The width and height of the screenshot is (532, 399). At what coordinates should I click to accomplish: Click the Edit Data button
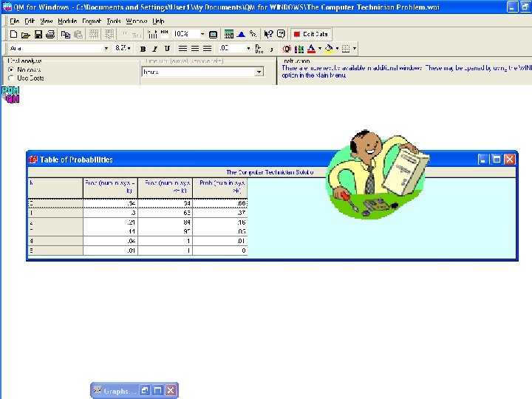tap(311, 34)
